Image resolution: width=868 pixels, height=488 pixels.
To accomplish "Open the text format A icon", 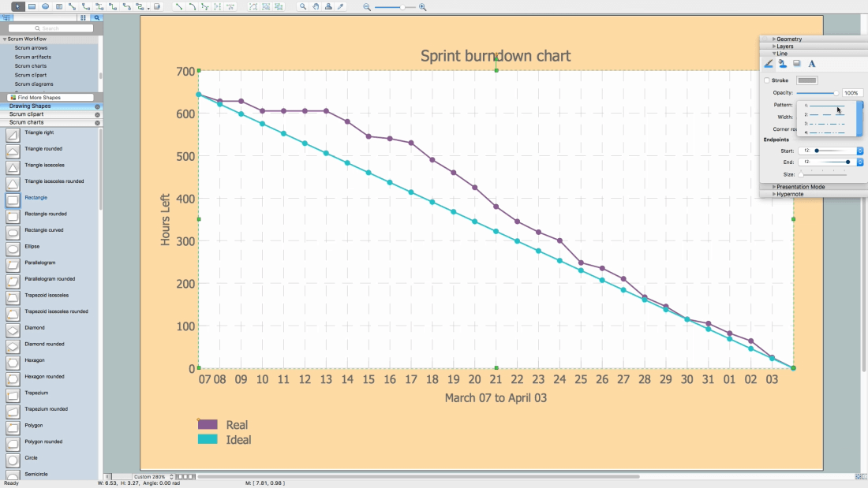I will 811,64.
